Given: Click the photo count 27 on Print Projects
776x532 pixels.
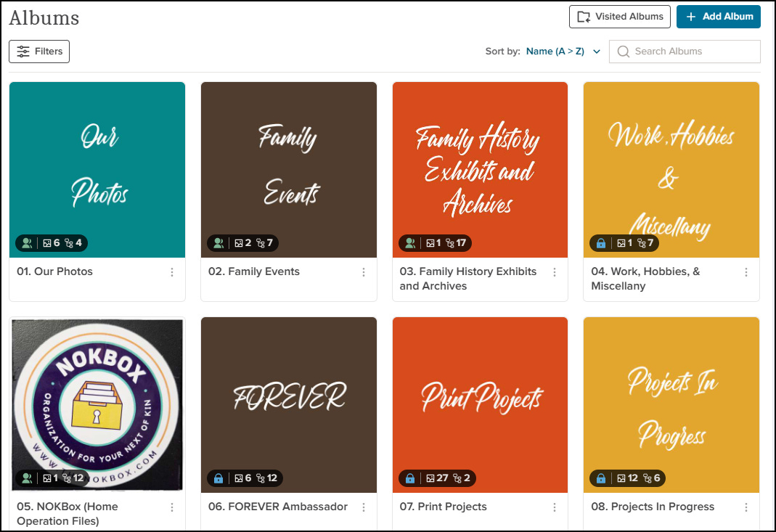Looking at the screenshot, I should pos(437,478).
